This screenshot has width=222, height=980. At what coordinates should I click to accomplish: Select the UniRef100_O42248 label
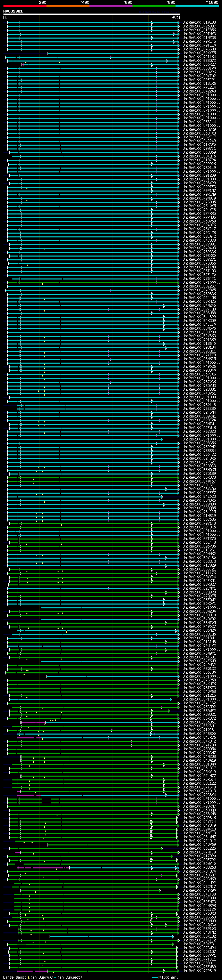[199, 91]
